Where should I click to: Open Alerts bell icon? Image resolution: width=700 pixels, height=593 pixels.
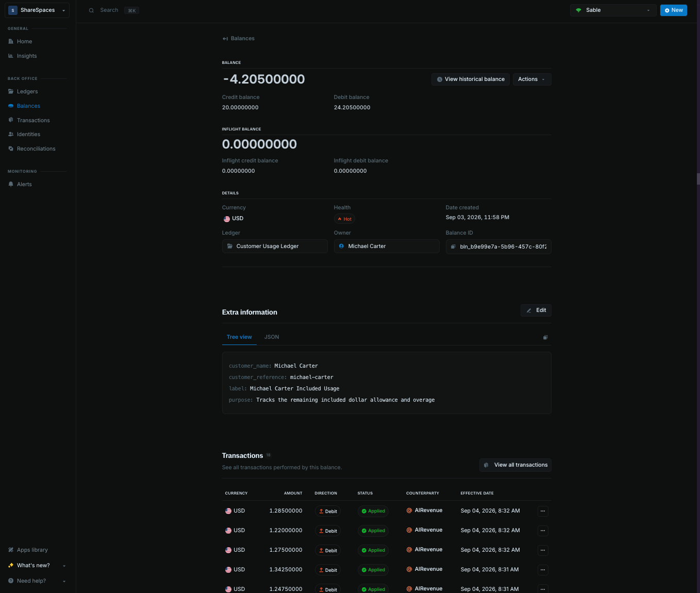coord(11,184)
